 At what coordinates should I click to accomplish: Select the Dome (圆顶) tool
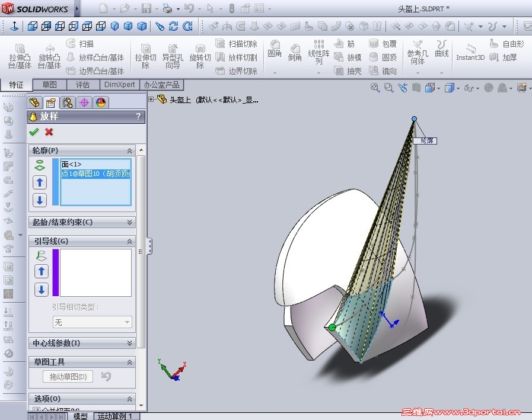(383, 57)
